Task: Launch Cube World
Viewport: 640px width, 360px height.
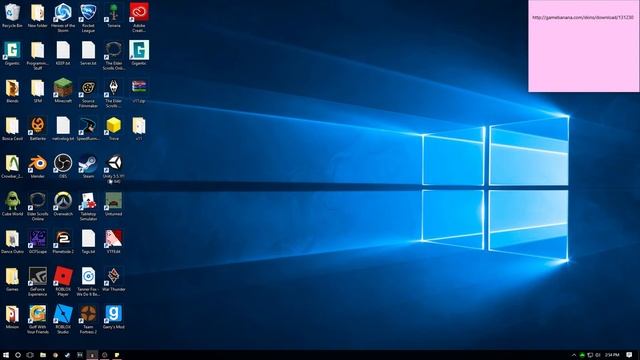Action: [x=12, y=204]
